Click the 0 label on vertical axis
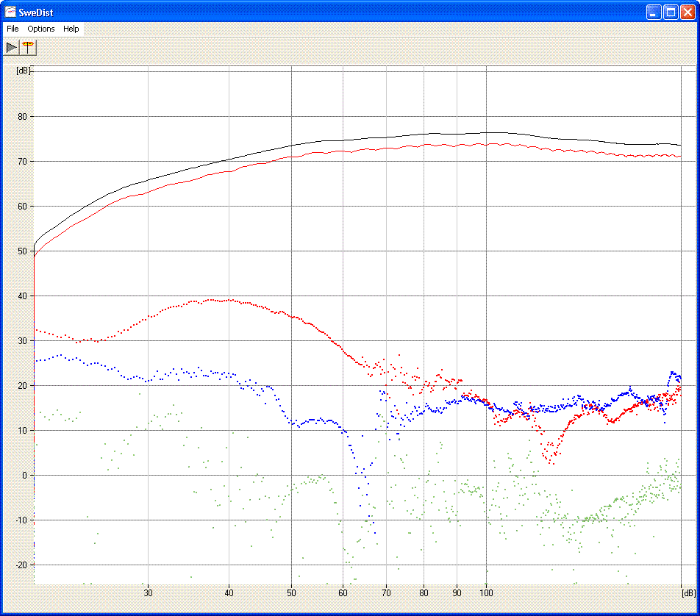The height and width of the screenshot is (616, 700). click(24, 476)
